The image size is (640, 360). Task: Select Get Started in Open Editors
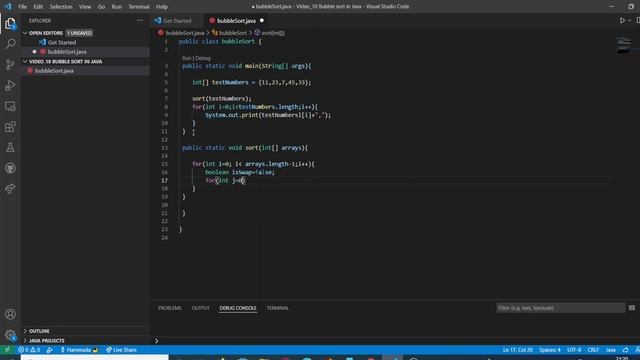[62, 42]
